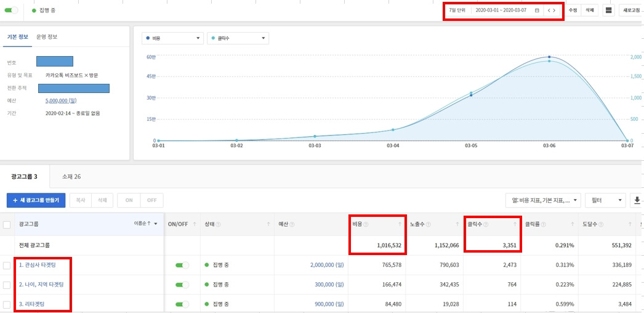644x313 pixels.
Task: Toggle switch for 3. 리타겟팅 group
Action: tap(182, 304)
